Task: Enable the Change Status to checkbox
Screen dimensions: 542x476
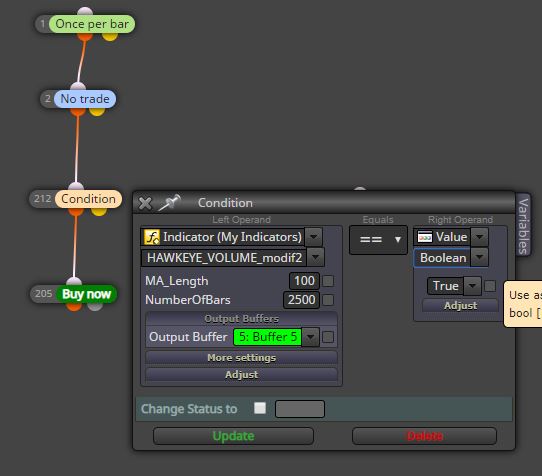Action: pyautogui.click(x=260, y=408)
